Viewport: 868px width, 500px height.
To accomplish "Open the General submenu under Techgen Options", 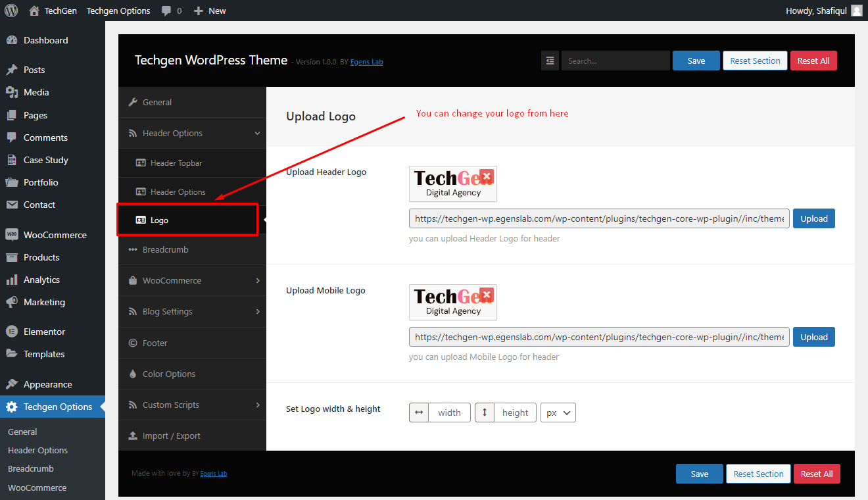I will pos(22,432).
